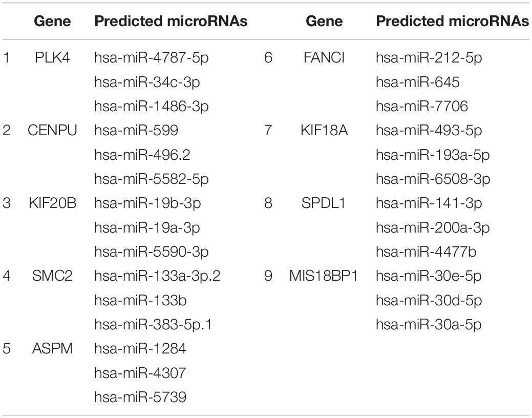The image size is (532, 418).
Task: Select hsa-miR-4477b entry
Action: pyautogui.click(x=426, y=252)
